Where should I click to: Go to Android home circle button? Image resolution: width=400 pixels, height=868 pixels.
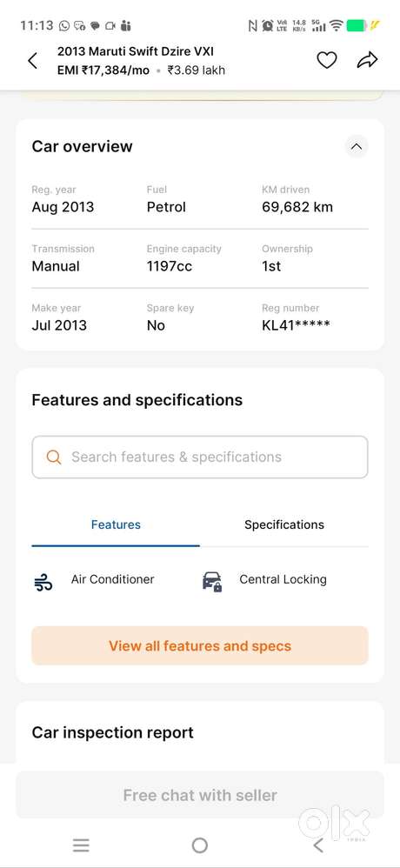pyautogui.click(x=200, y=845)
